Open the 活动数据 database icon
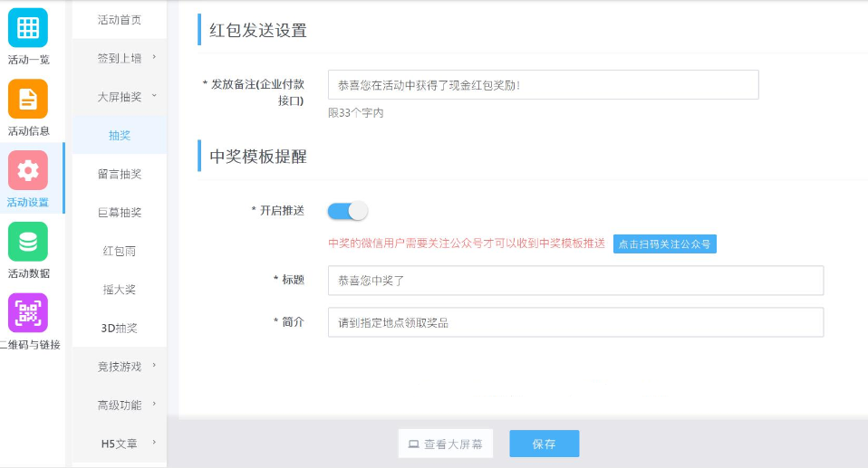This screenshot has width=868, height=468. [x=28, y=242]
